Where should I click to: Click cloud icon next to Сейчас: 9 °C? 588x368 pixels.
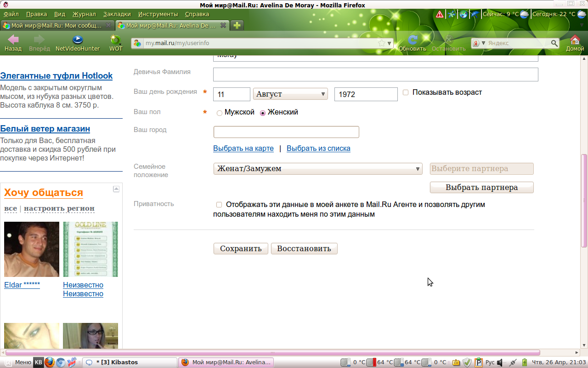tap(525, 14)
